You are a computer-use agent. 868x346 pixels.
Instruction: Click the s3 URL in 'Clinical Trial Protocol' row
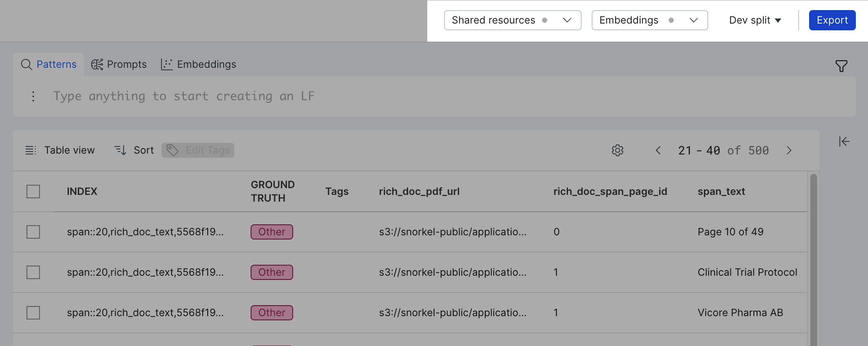tap(453, 272)
